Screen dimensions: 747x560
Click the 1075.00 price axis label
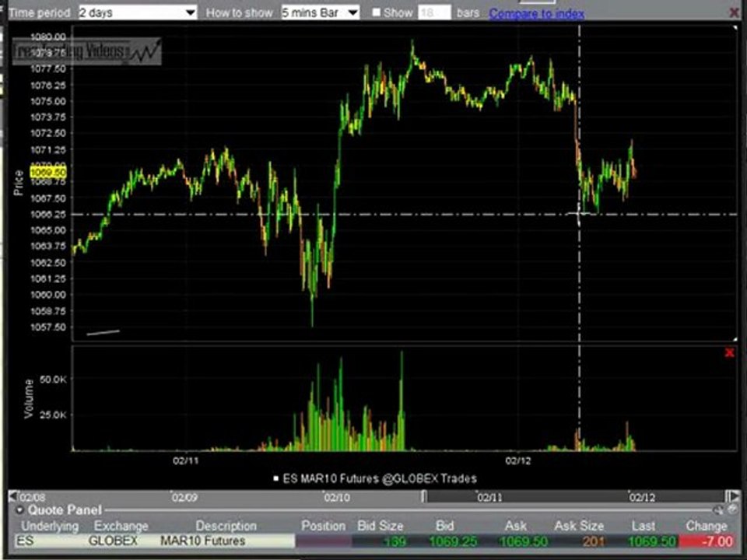(x=48, y=101)
